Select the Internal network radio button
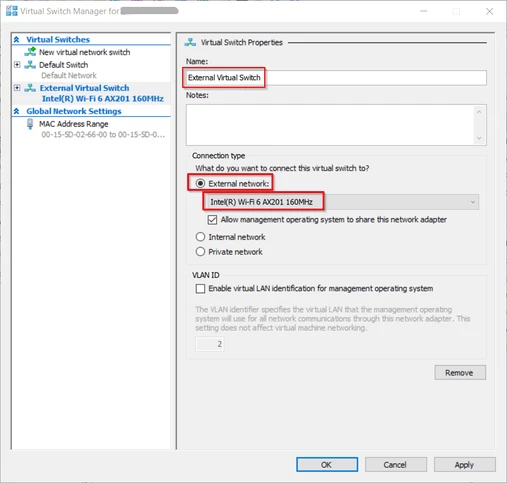The height and width of the screenshot is (483, 507). coord(200,237)
